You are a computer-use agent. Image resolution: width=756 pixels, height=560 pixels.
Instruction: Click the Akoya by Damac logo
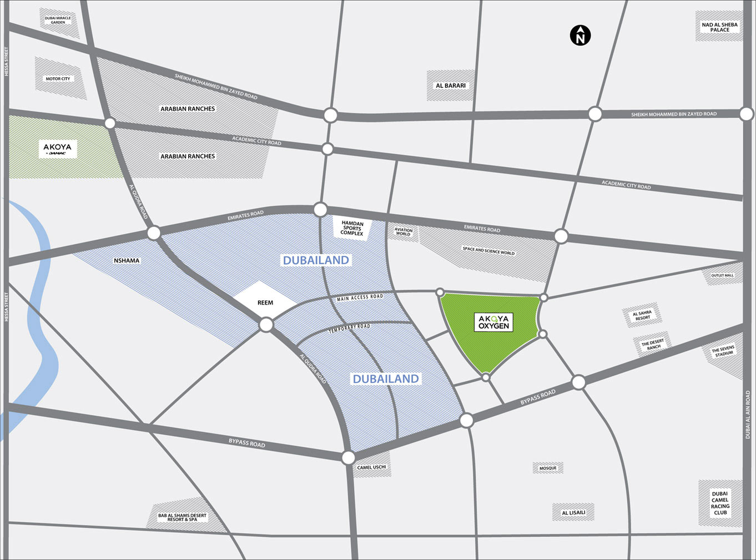58,149
